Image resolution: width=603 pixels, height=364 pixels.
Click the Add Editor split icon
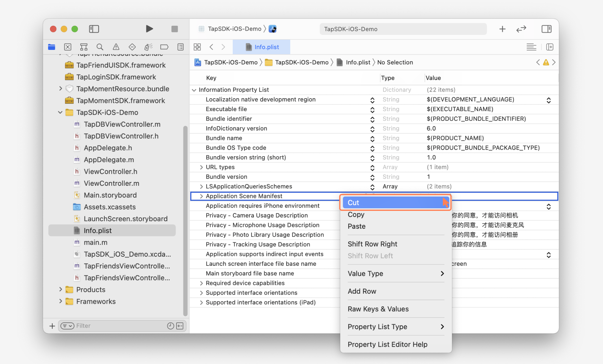click(550, 47)
